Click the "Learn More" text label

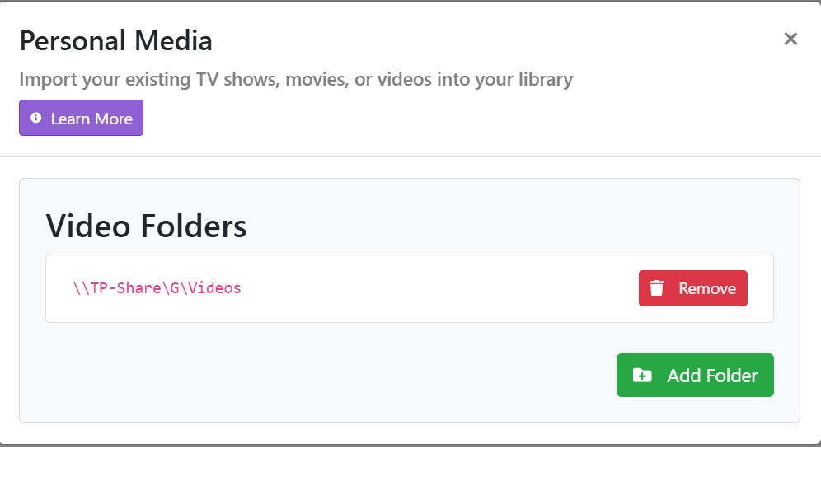[x=91, y=119]
